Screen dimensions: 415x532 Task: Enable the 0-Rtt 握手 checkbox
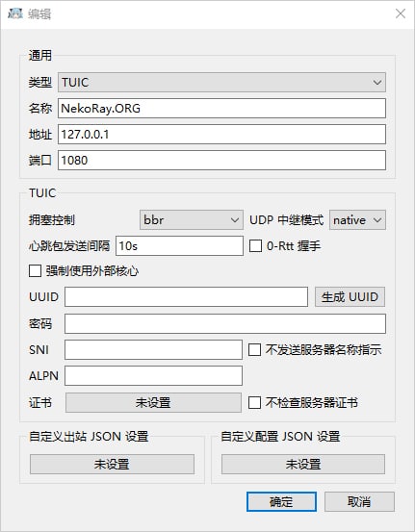255,245
